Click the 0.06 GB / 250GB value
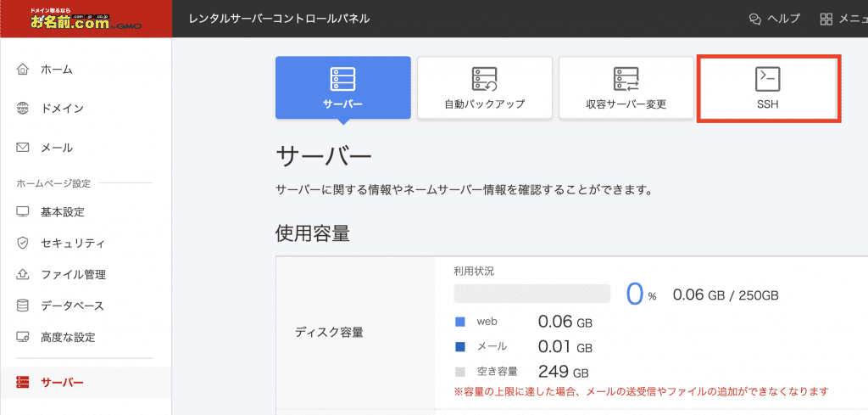This screenshot has width=868, height=415. (726, 295)
